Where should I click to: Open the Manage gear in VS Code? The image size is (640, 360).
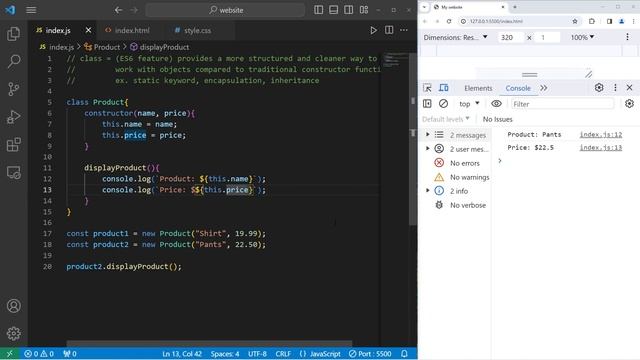coord(13,333)
